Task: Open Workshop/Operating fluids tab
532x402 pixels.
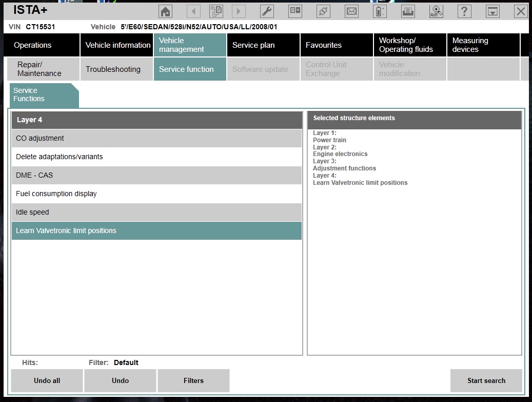Action: point(410,45)
